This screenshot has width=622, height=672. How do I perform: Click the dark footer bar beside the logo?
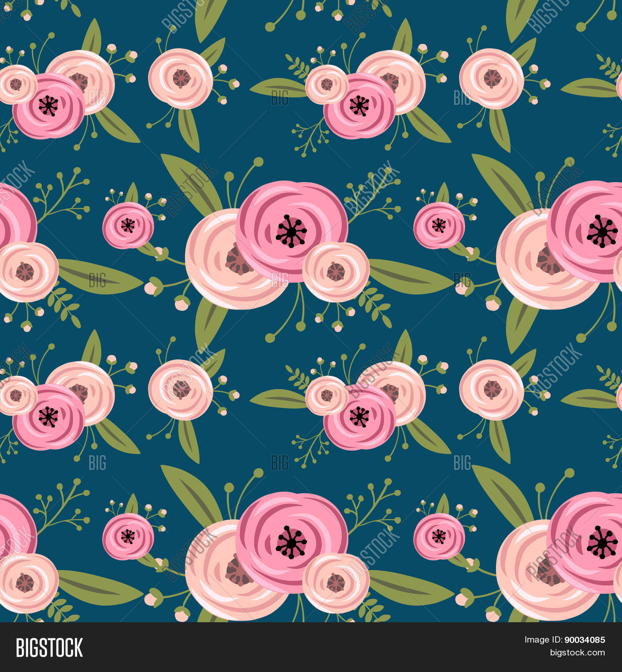(290, 647)
